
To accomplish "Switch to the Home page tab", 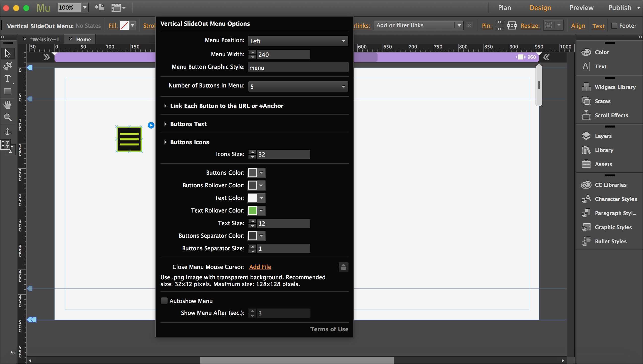I will (x=83, y=40).
